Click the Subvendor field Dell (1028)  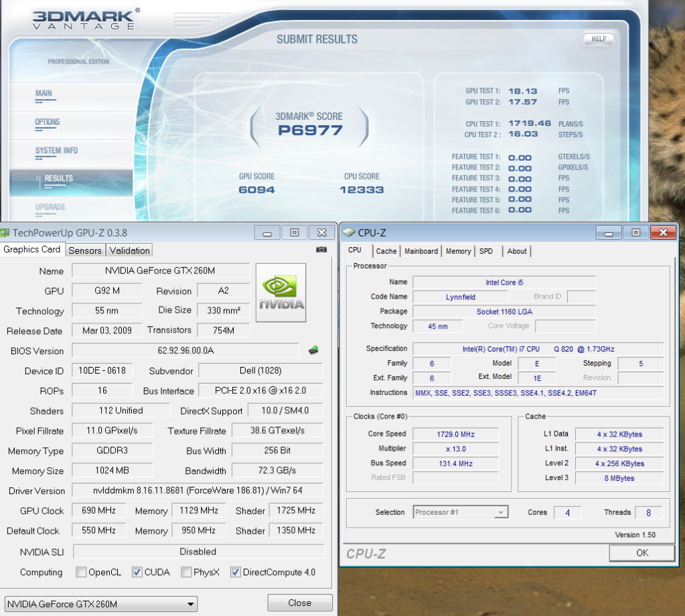(x=260, y=370)
